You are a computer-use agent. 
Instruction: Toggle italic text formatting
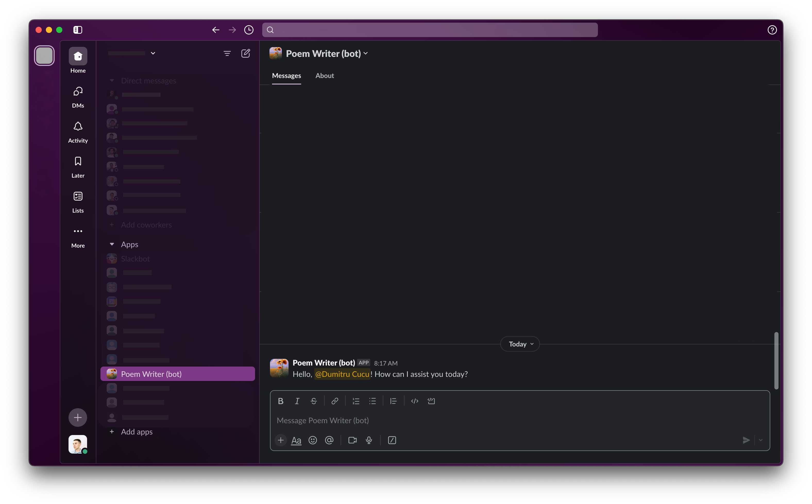pos(297,401)
